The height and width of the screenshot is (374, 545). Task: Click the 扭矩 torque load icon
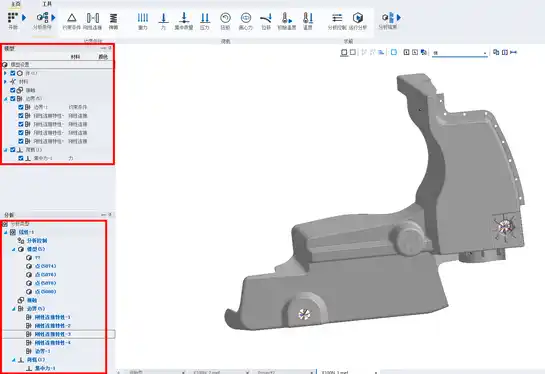[225, 21]
